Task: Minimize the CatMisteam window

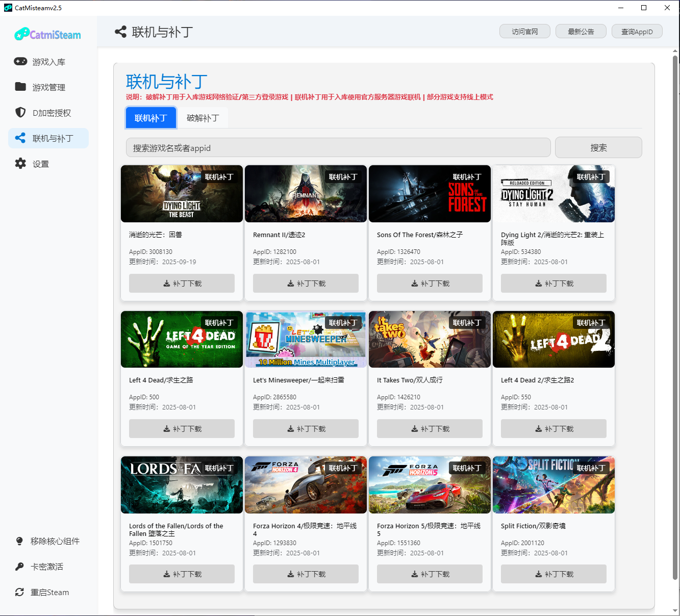Action: pyautogui.click(x=621, y=8)
